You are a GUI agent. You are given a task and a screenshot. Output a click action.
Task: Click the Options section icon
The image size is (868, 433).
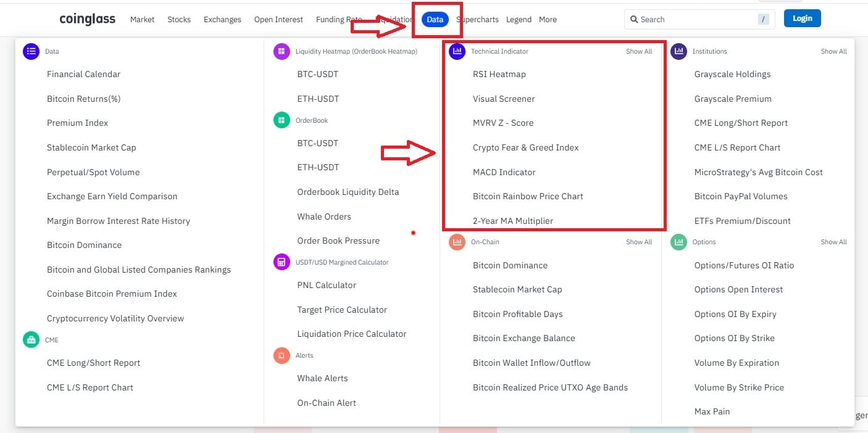678,242
